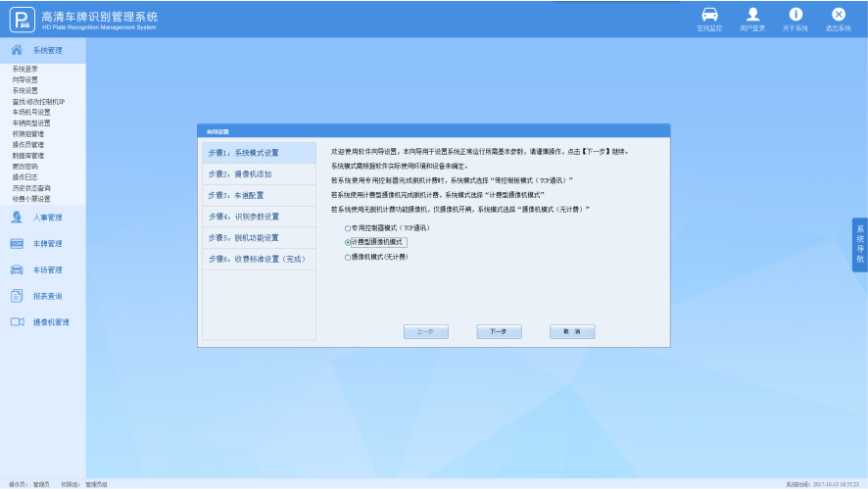Click the 退出系统 exit icon
The image size is (868, 489).
tap(839, 15)
